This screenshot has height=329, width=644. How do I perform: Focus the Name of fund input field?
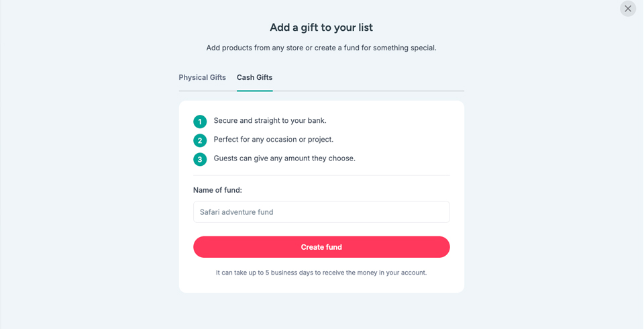pos(321,212)
